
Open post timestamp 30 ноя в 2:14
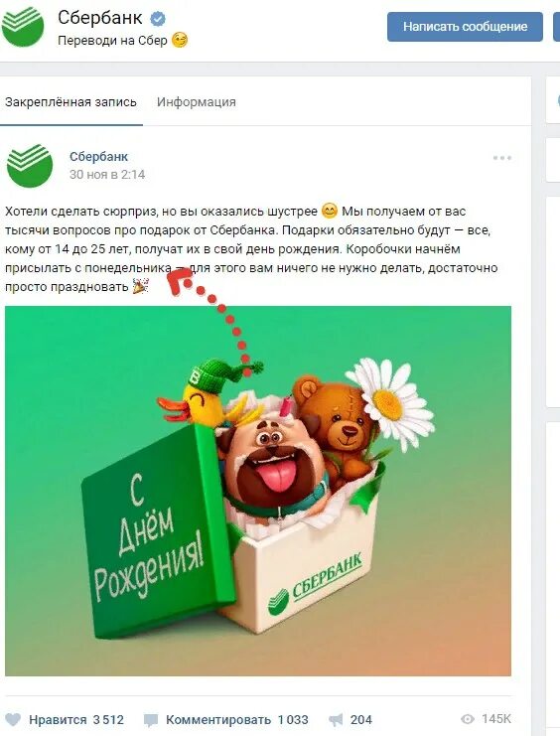(107, 175)
